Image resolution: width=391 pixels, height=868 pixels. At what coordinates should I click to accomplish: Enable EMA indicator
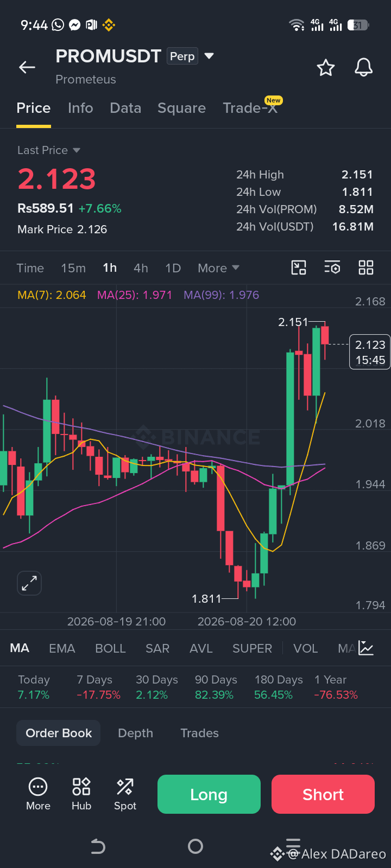pyautogui.click(x=62, y=648)
